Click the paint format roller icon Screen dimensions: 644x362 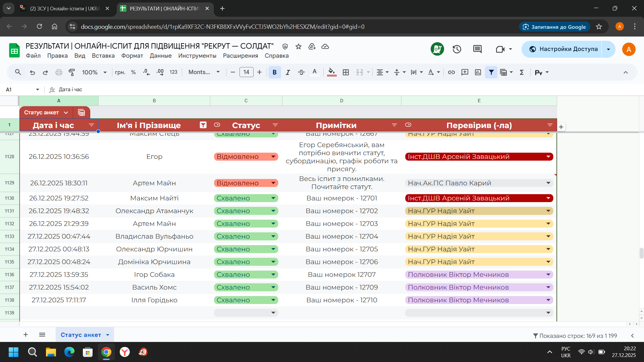[x=72, y=72]
